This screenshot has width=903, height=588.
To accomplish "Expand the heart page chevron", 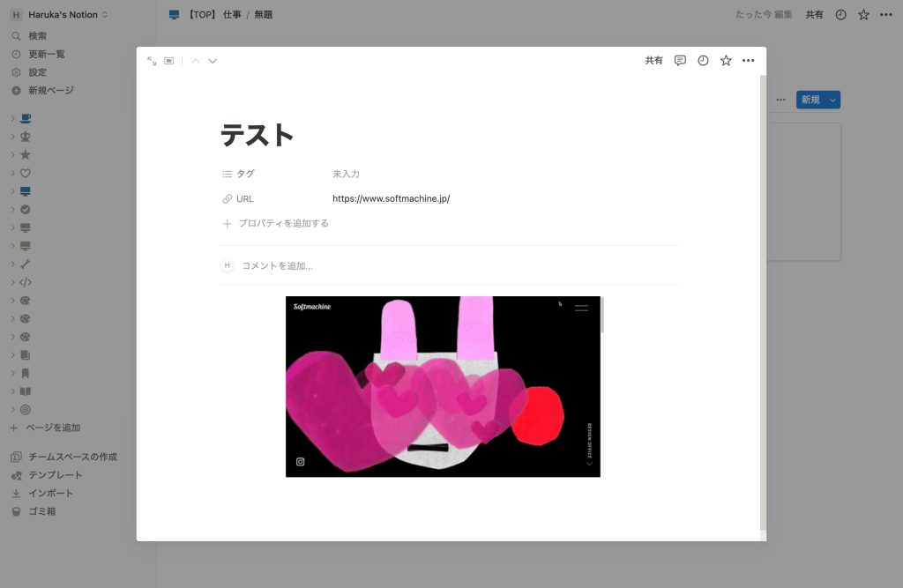I will pyautogui.click(x=12, y=174).
